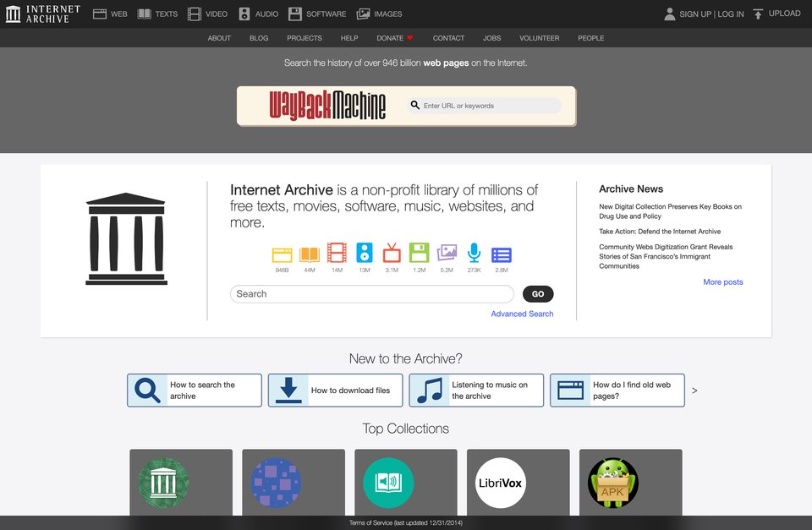
Task: Open Listening to music on the archive card
Action: pos(476,391)
